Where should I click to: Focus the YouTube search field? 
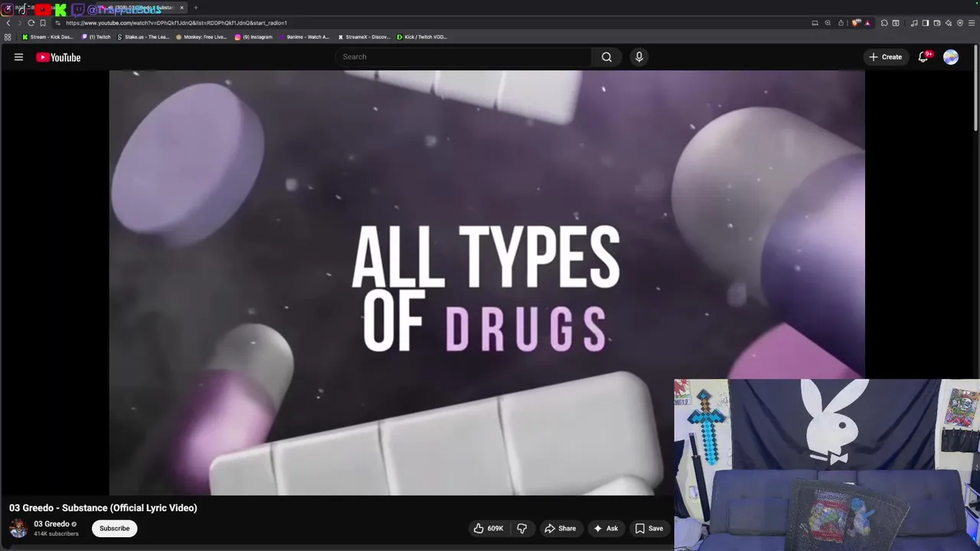[463, 57]
